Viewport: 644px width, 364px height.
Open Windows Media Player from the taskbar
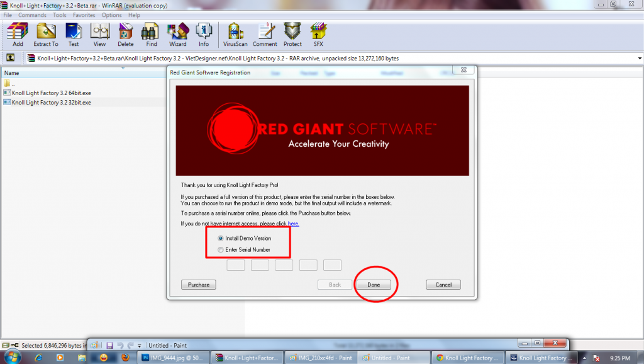(x=60, y=358)
